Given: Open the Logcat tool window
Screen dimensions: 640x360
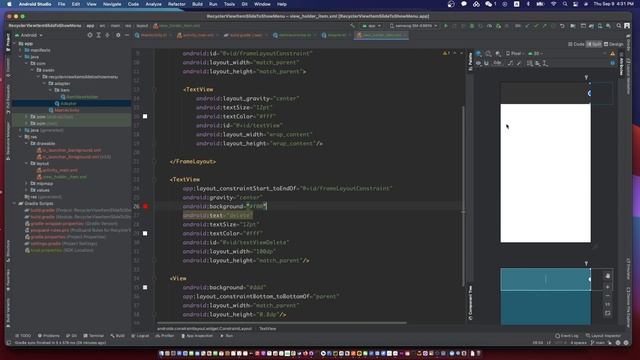Looking at the screenshot, I should 140,336.
